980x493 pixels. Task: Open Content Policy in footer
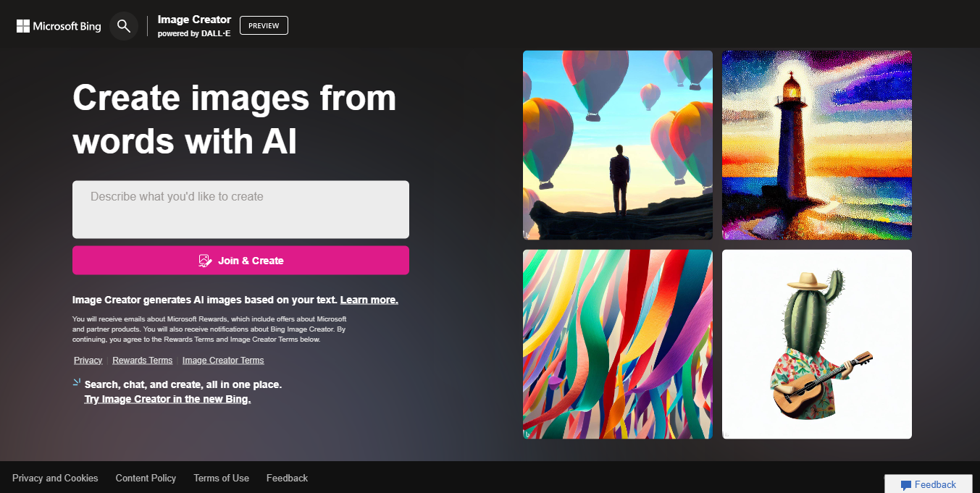point(146,478)
